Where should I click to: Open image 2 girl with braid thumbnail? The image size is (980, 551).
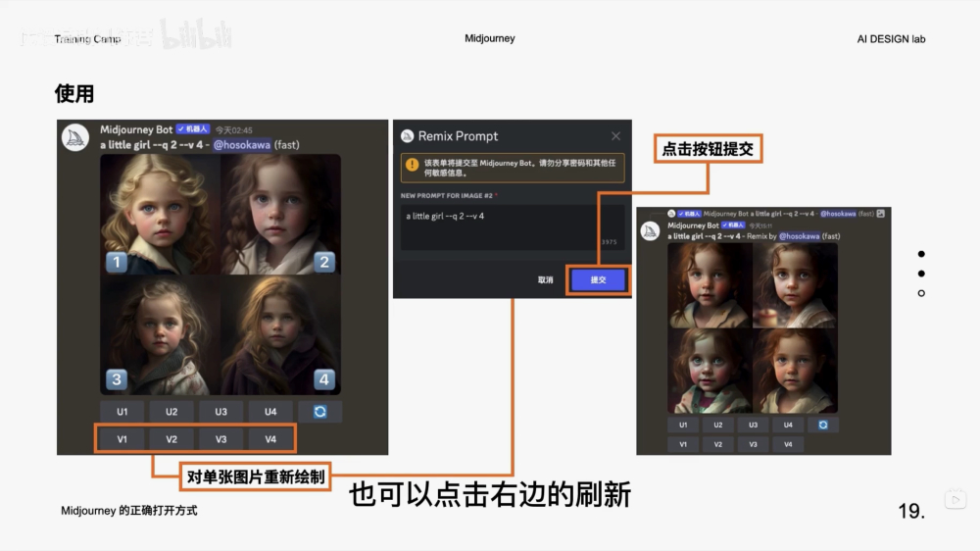[x=280, y=214]
